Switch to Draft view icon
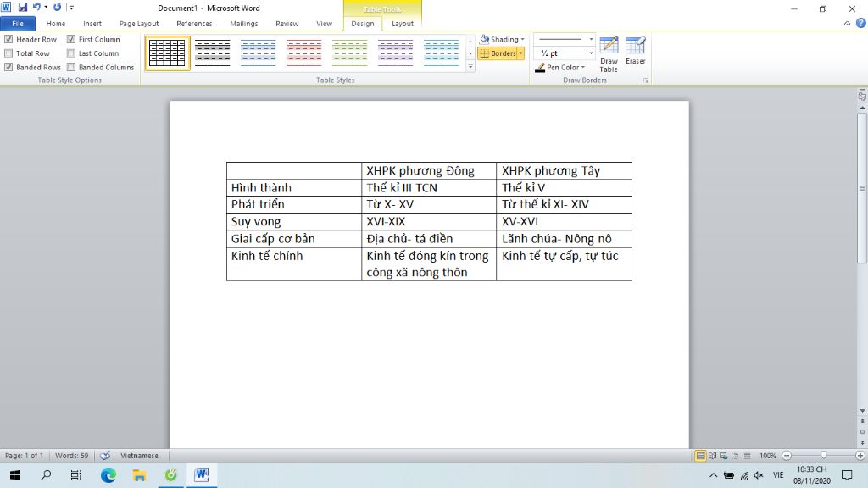Screen dimensions: 868x488 coord(748,456)
